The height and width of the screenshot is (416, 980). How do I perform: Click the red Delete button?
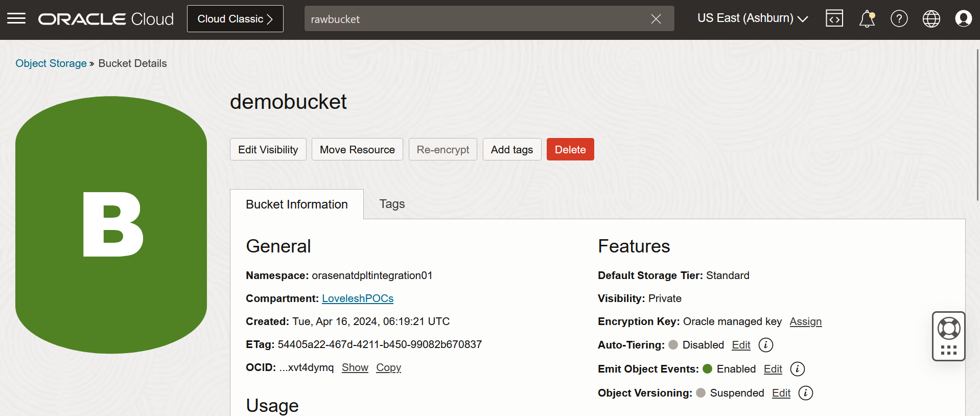click(x=570, y=149)
